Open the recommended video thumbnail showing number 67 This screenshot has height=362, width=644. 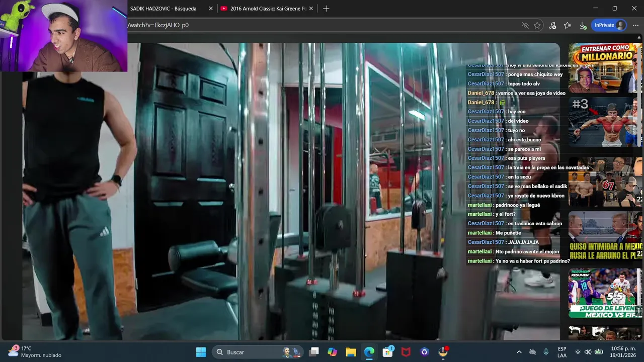[x=605, y=182]
